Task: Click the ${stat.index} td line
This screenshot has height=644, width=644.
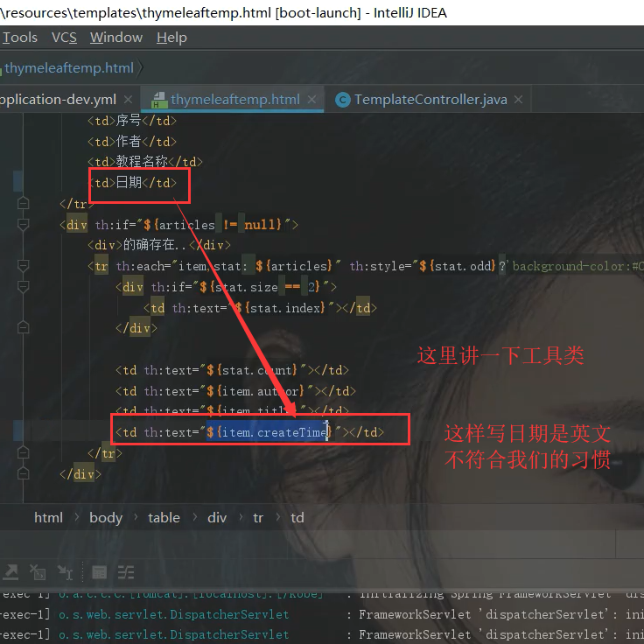Action: (260, 308)
